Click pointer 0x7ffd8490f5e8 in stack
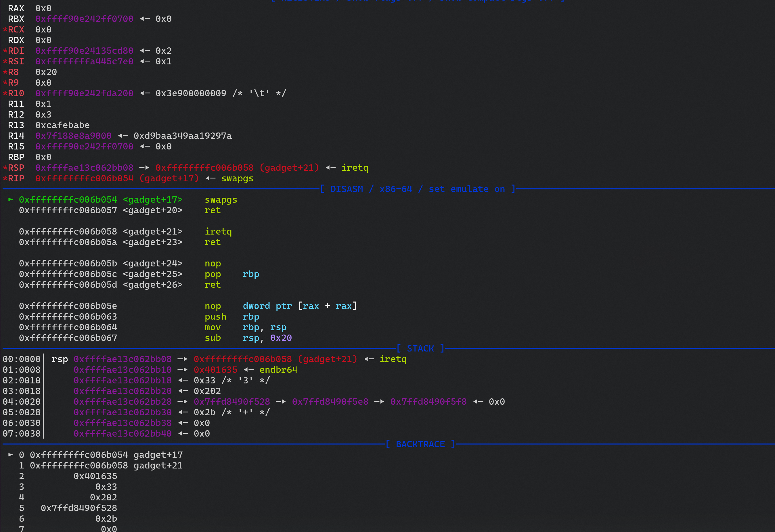 click(x=330, y=402)
